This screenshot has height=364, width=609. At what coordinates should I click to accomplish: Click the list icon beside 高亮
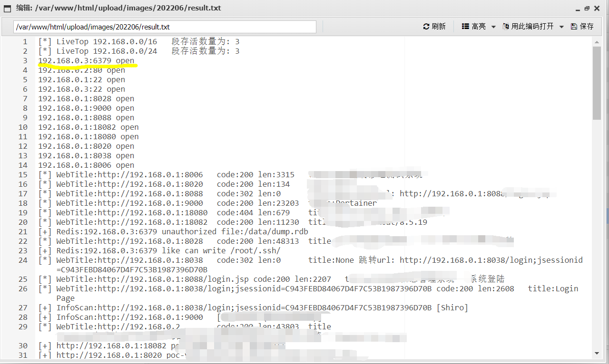coord(465,27)
